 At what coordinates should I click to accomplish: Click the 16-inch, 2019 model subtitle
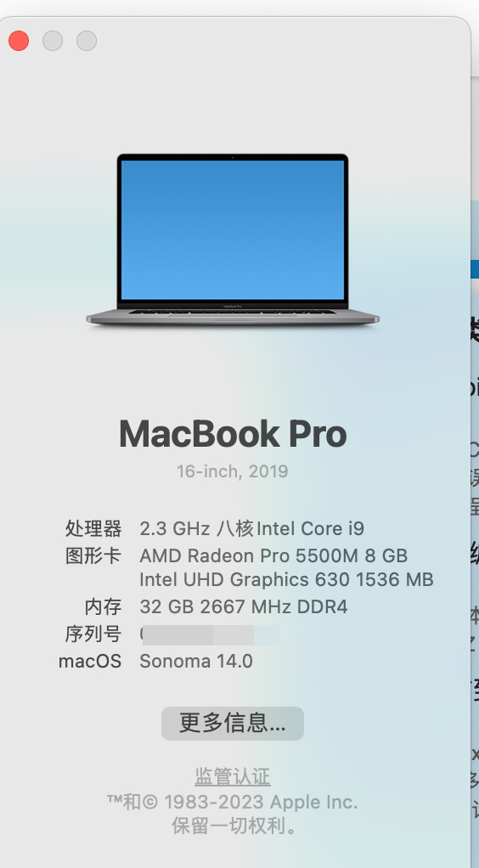pos(233,471)
